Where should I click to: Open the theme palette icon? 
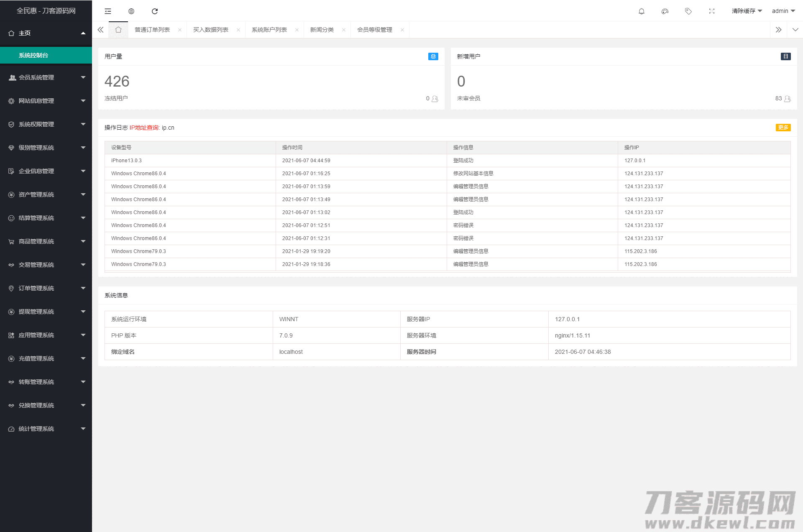665,11
